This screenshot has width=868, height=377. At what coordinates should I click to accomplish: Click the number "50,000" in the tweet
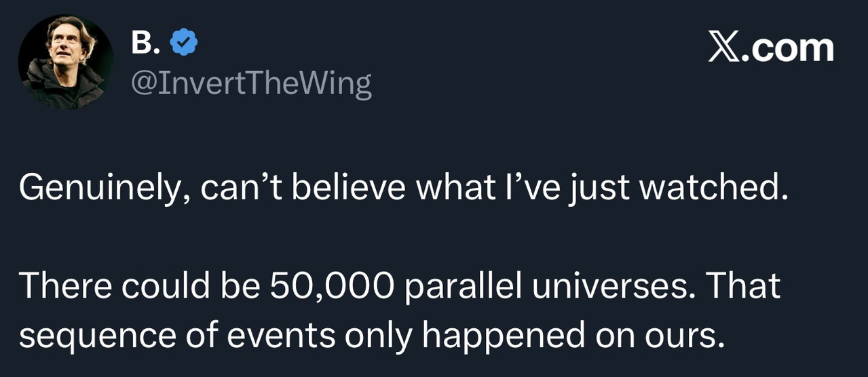coord(332,287)
